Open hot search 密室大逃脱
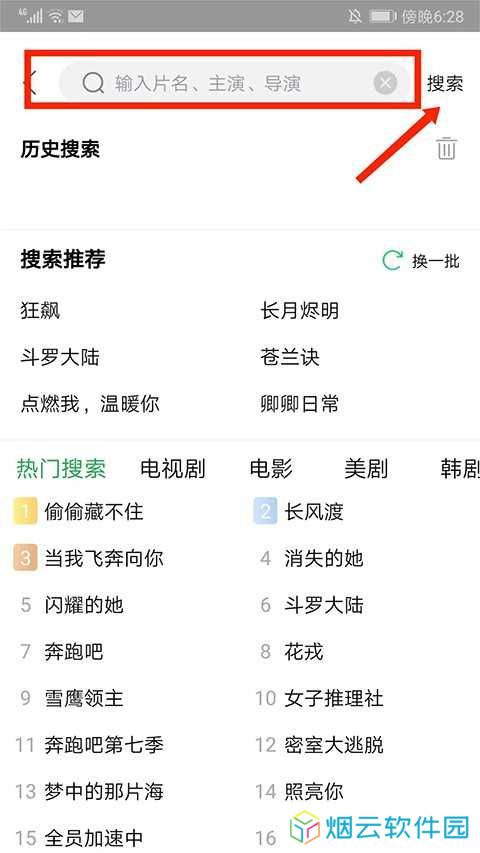This screenshot has width=480, height=853. [334, 745]
